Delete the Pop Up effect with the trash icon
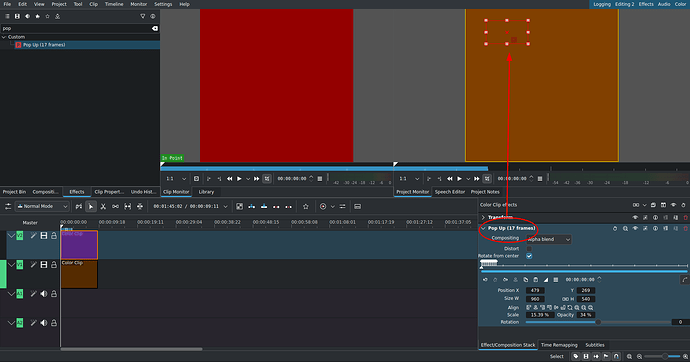This screenshot has height=362, width=690. click(x=686, y=229)
